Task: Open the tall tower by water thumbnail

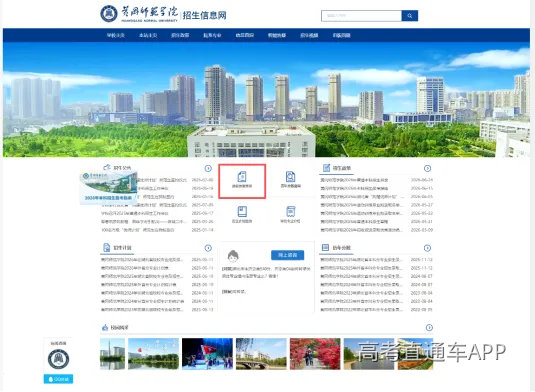Action: coord(112,354)
